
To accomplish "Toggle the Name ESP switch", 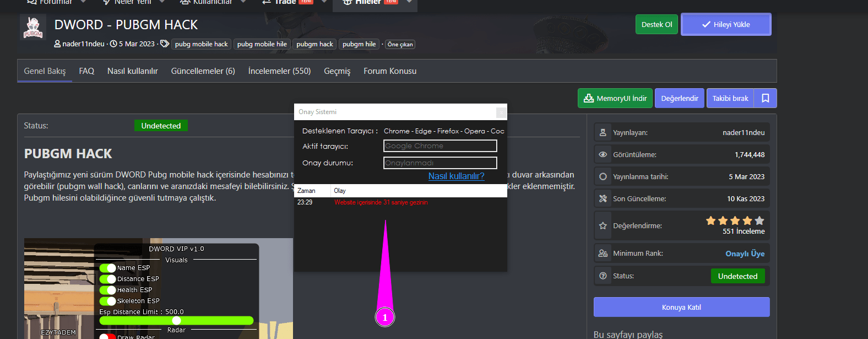I will 108,268.
